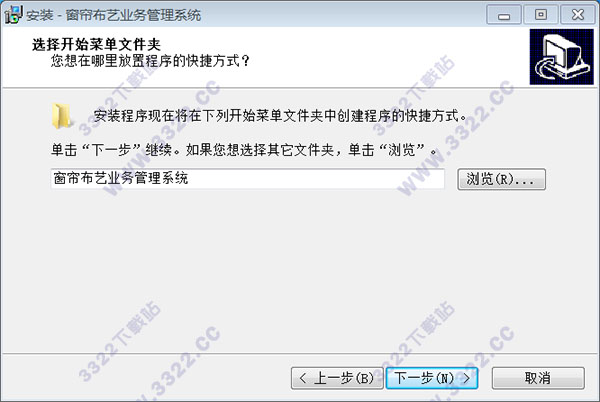Click the installer icon in the title bar
The image size is (600, 402).
point(13,15)
